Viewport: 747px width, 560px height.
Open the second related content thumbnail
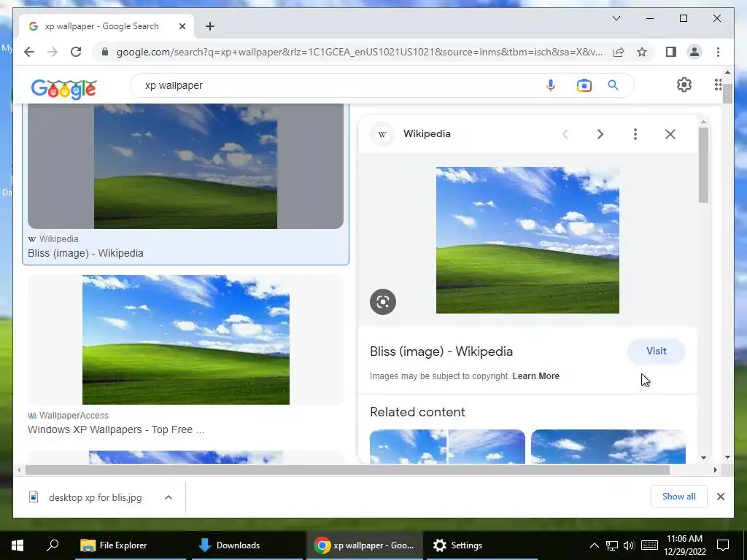click(x=608, y=446)
